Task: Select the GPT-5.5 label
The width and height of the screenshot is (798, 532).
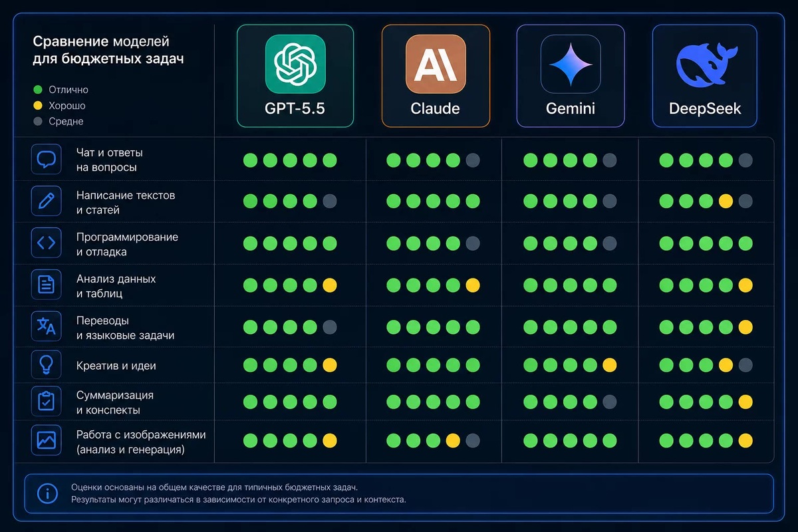Action: click(295, 108)
